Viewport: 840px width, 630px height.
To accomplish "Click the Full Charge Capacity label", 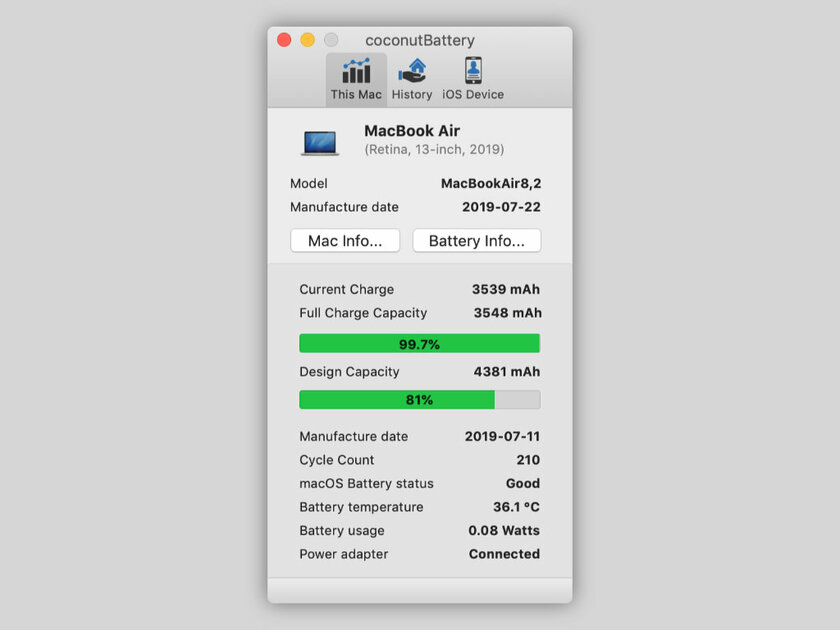I will click(x=363, y=313).
